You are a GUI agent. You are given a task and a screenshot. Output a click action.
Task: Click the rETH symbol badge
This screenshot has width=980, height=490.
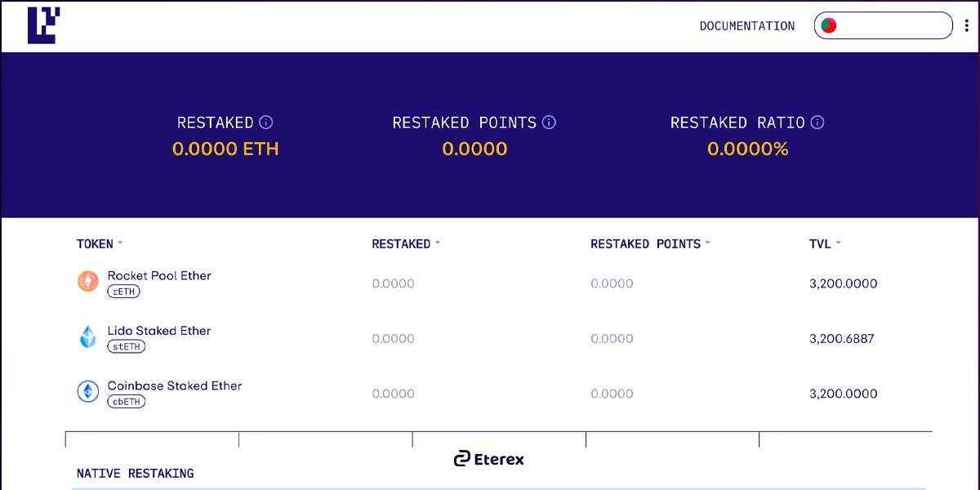pos(124,292)
